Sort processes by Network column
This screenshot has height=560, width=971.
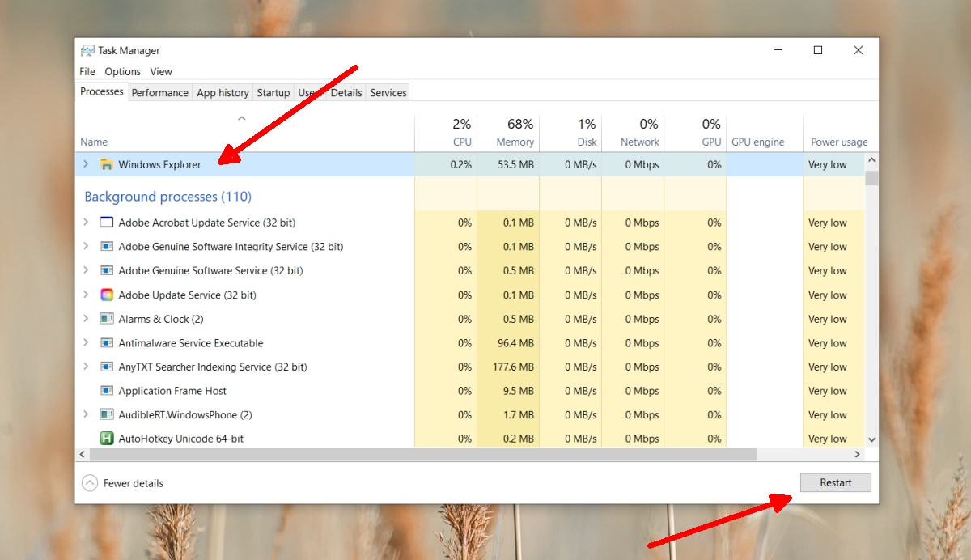tap(633, 133)
